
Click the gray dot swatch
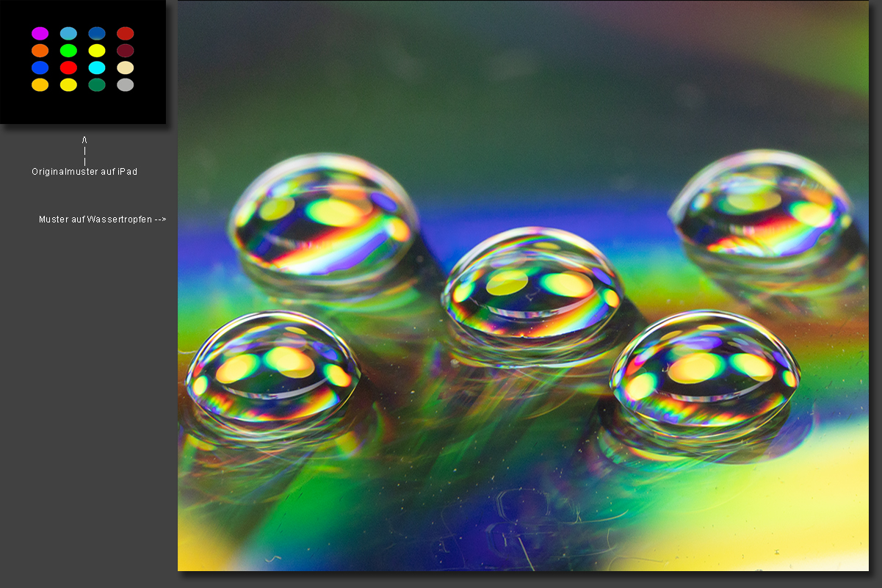tap(126, 84)
